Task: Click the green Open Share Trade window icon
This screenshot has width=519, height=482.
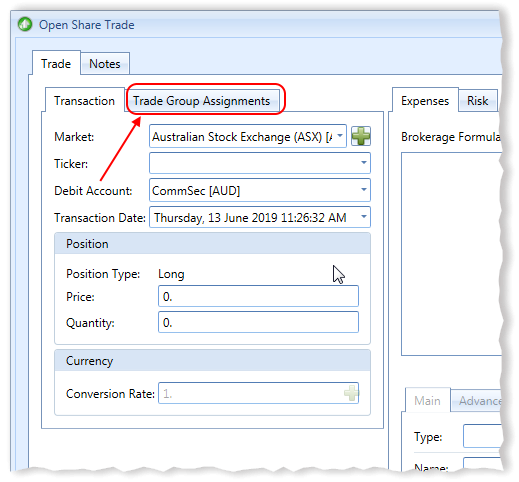Action: (x=25, y=24)
